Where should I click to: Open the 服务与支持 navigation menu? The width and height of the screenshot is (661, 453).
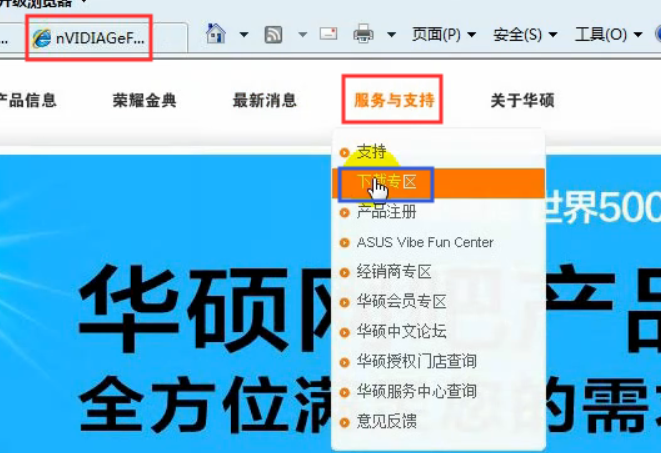(393, 100)
